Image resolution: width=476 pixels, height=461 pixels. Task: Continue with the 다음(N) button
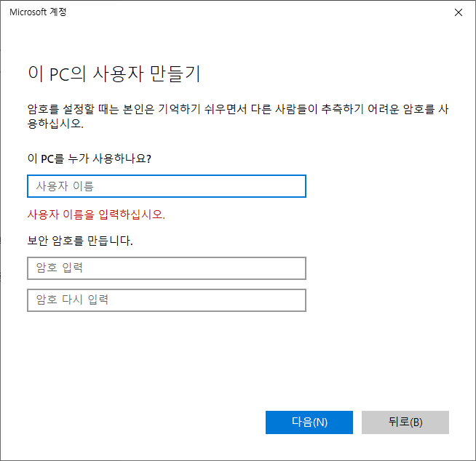click(309, 422)
